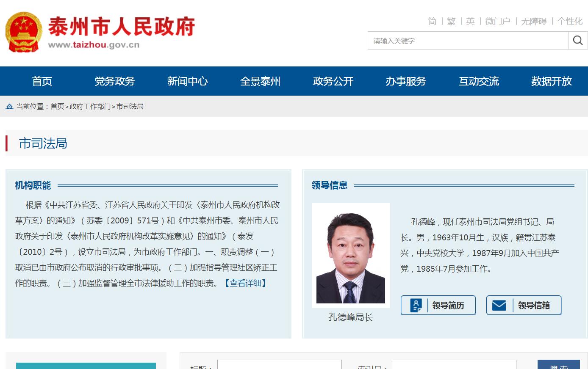Click the home icon in breadcrumb
The image size is (588, 369).
tap(9, 107)
